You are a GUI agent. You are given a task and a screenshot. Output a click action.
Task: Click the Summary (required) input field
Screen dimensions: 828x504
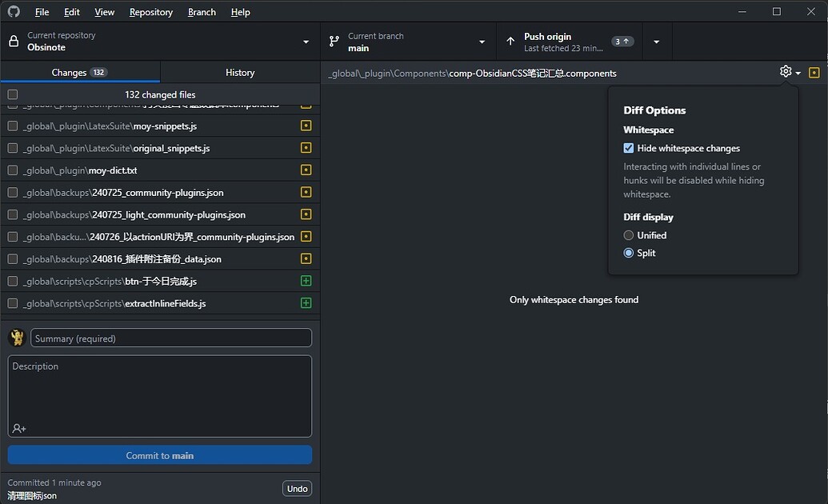(x=170, y=337)
